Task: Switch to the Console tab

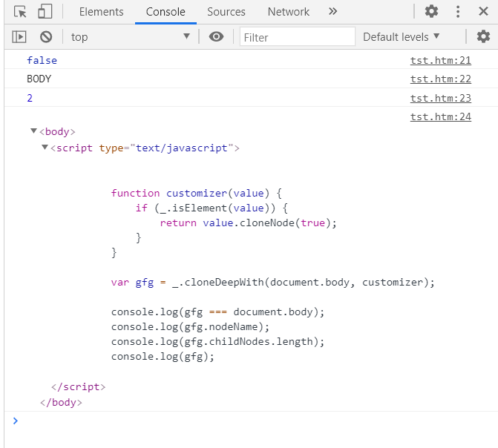Action: tap(166, 12)
